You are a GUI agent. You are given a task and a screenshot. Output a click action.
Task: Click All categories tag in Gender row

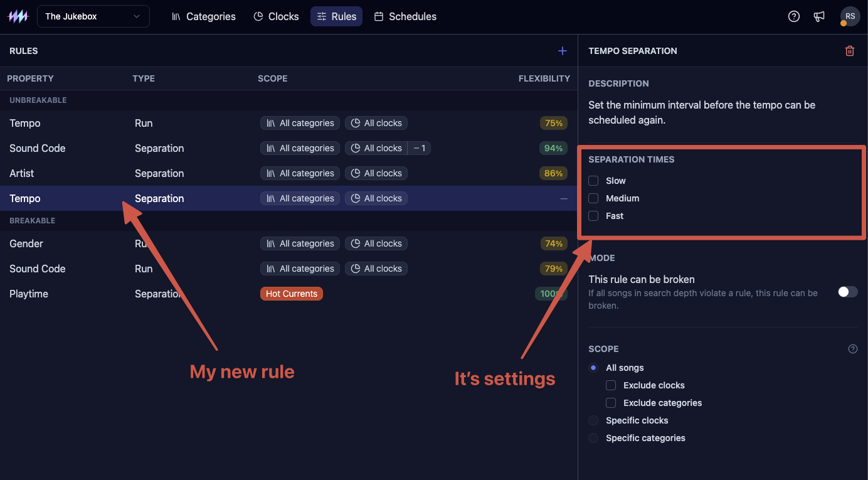click(x=300, y=243)
